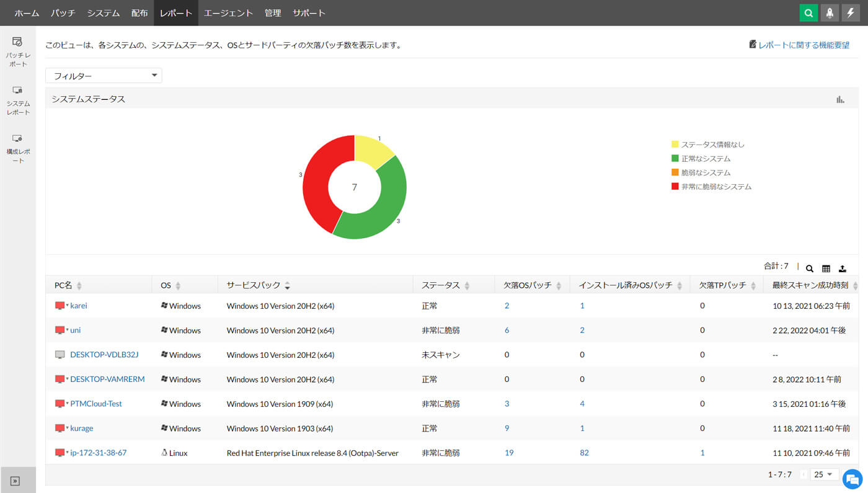Export the report using the upload/export icon
Image resolution: width=868 pixels, height=493 pixels.
pyautogui.click(x=842, y=269)
